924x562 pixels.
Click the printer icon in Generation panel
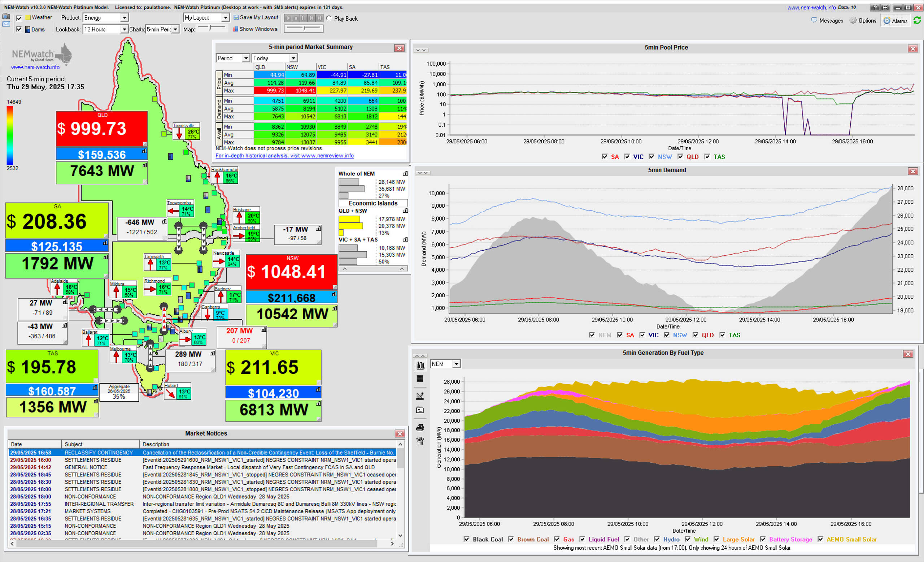tap(420, 428)
